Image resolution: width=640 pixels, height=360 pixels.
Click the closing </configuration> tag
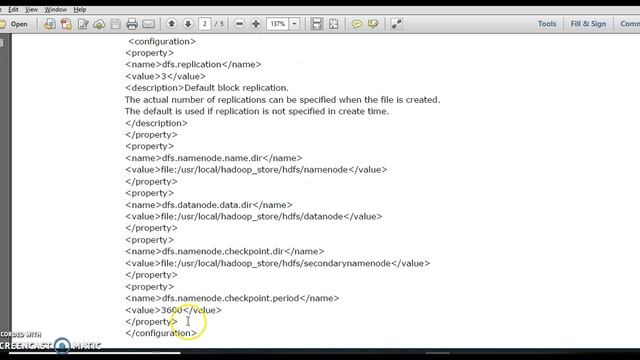161,333
